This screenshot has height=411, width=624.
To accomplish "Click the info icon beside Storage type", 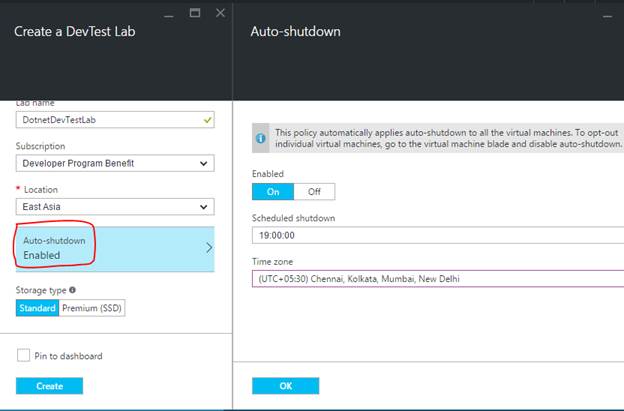I will (x=73, y=291).
